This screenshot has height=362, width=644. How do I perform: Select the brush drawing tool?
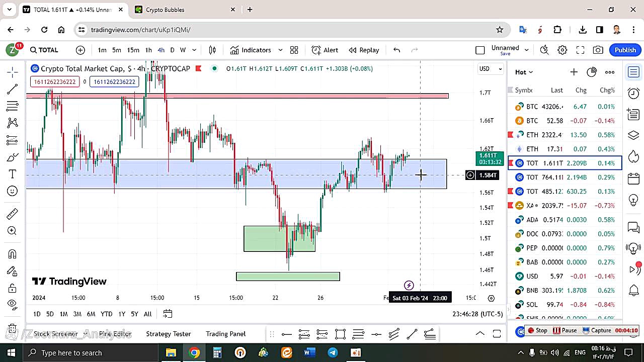point(13,157)
